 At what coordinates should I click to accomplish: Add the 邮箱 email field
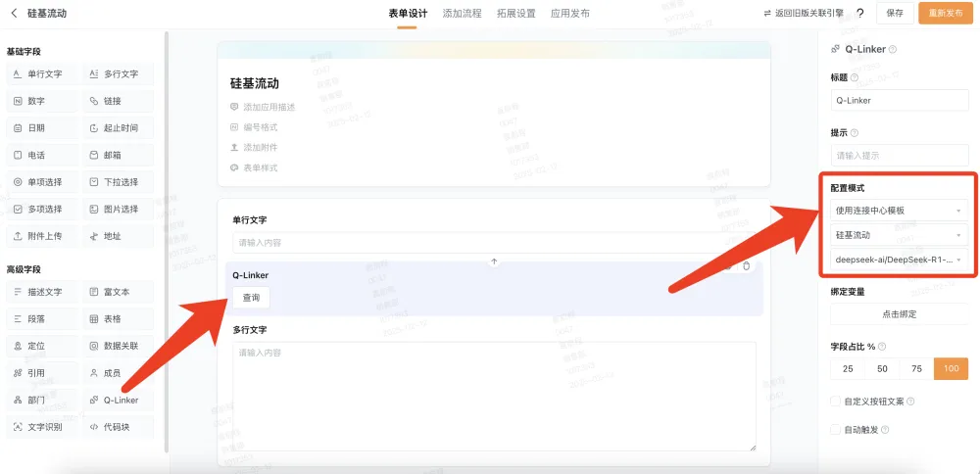(x=119, y=155)
